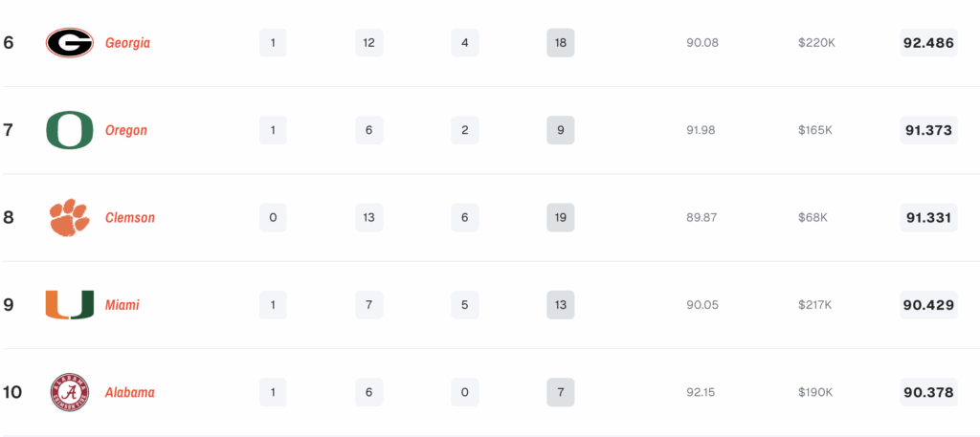Click the Alabama Crimson Tide logo
The height and width of the screenshot is (437, 980).
[x=69, y=393]
